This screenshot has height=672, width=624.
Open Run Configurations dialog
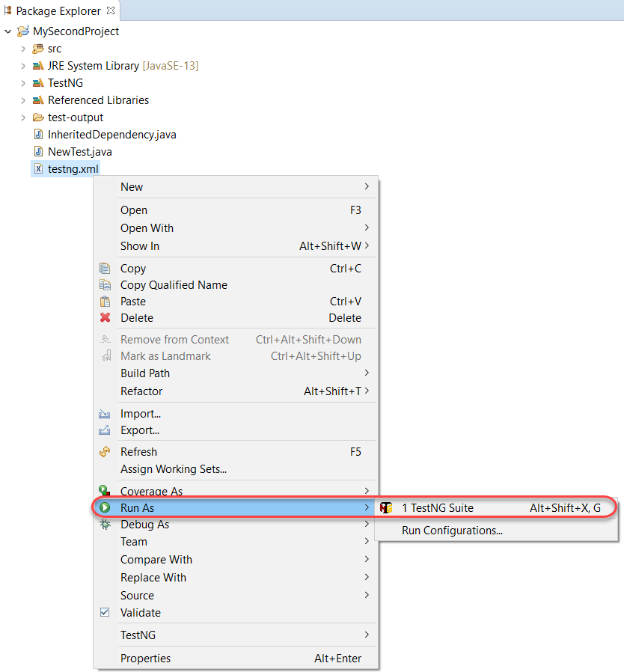point(496,531)
